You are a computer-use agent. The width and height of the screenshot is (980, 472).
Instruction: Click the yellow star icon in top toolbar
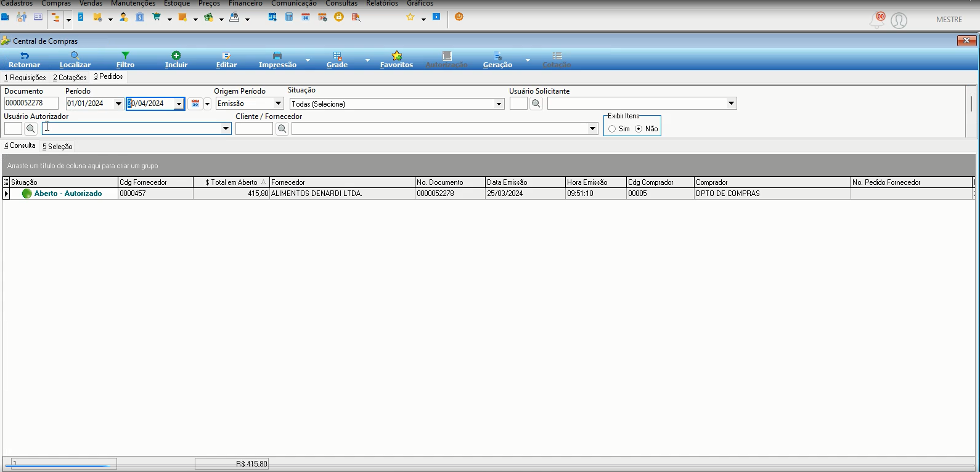pos(410,17)
